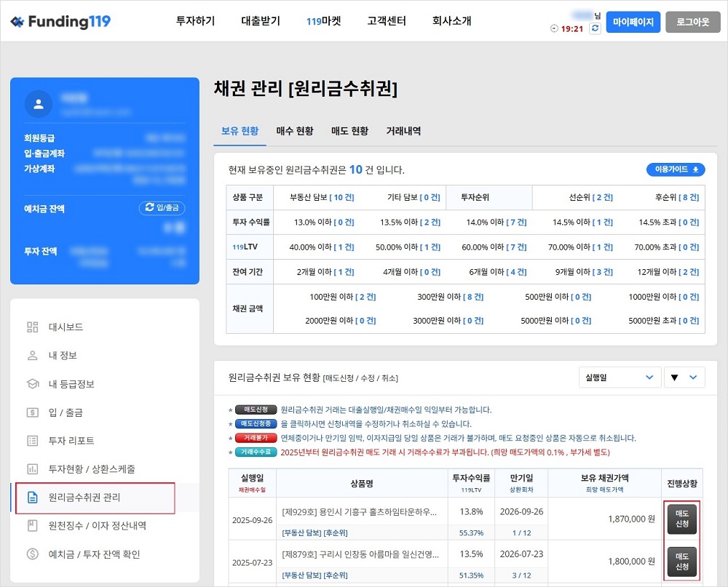Open the 대출받기 menu
The height and width of the screenshot is (587, 728).
pos(261,21)
